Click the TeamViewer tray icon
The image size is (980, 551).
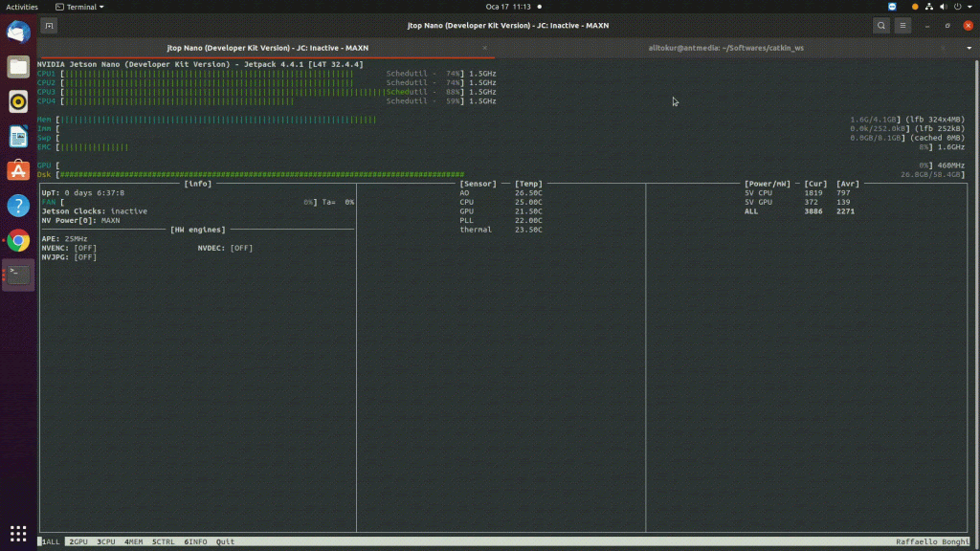pos(892,7)
